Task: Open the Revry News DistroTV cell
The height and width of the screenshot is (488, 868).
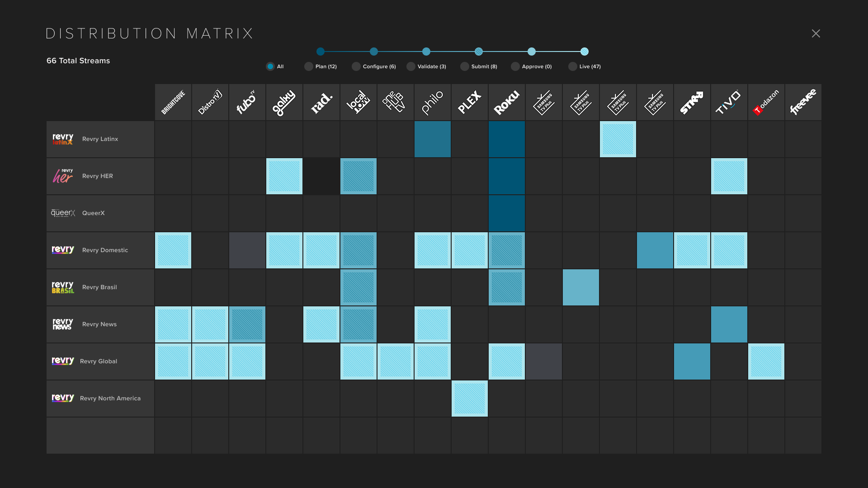Action: click(210, 324)
